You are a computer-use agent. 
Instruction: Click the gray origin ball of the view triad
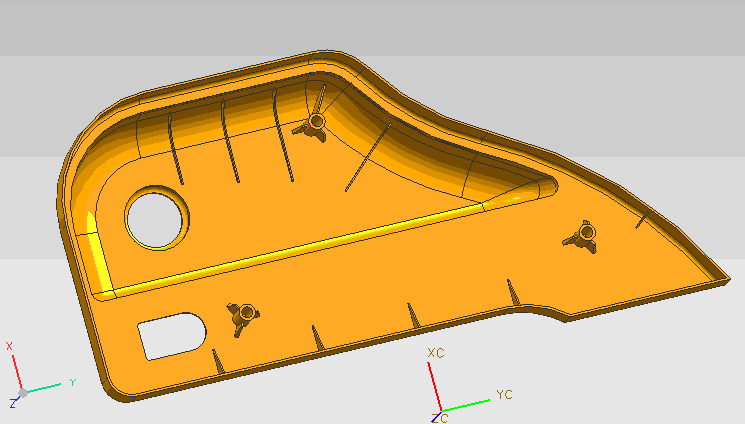(x=23, y=393)
